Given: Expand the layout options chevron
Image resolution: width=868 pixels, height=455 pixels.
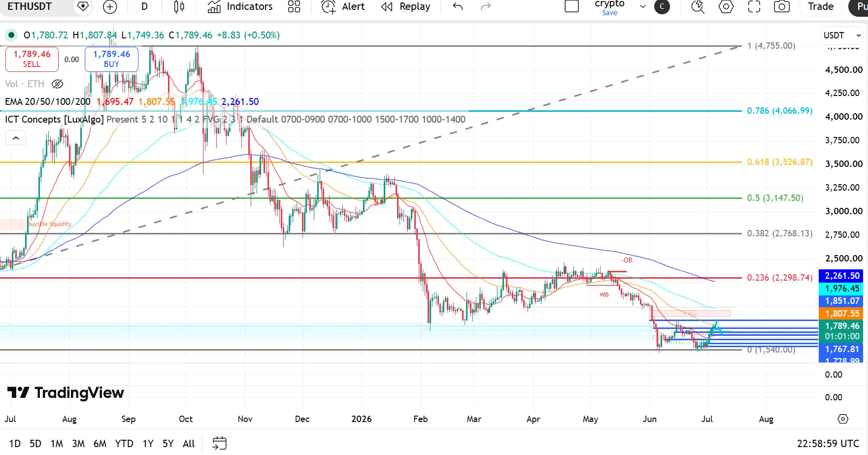Looking at the screenshot, I should (x=643, y=6).
